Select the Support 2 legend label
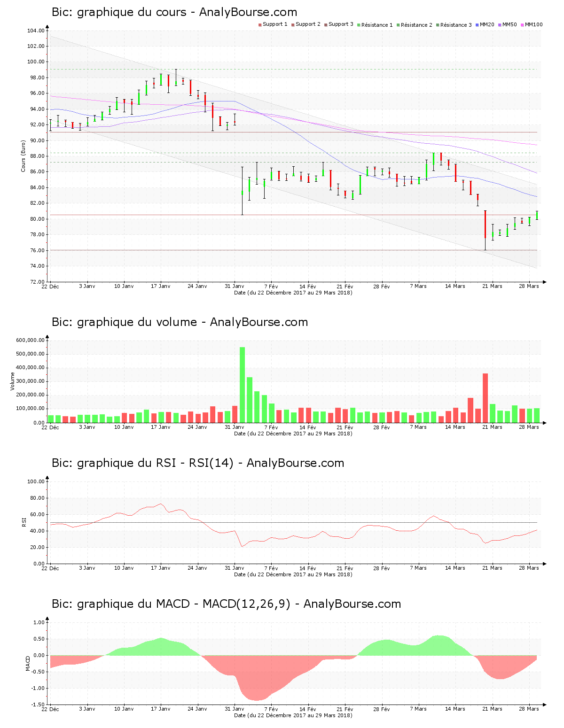 pyautogui.click(x=308, y=24)
